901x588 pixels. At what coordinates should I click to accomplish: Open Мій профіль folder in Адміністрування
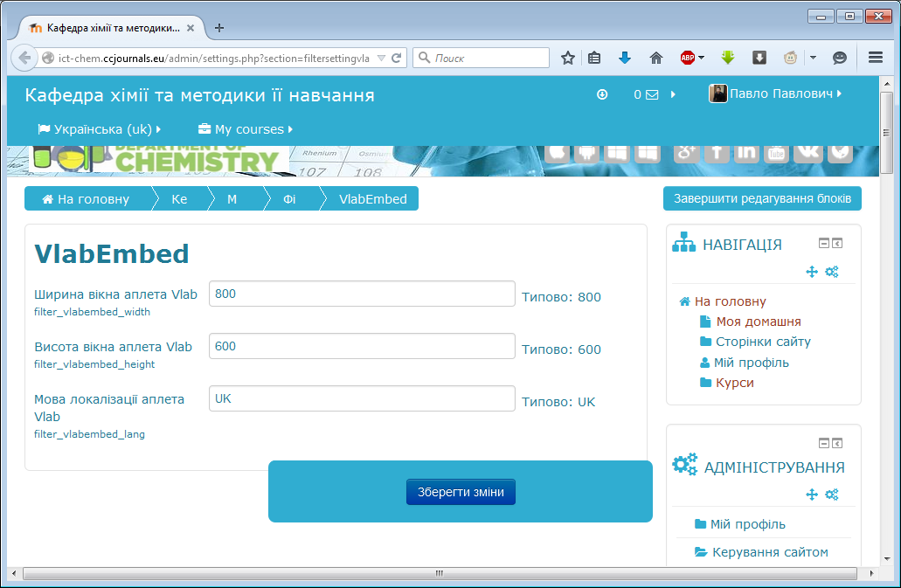(x=740, y=524)
